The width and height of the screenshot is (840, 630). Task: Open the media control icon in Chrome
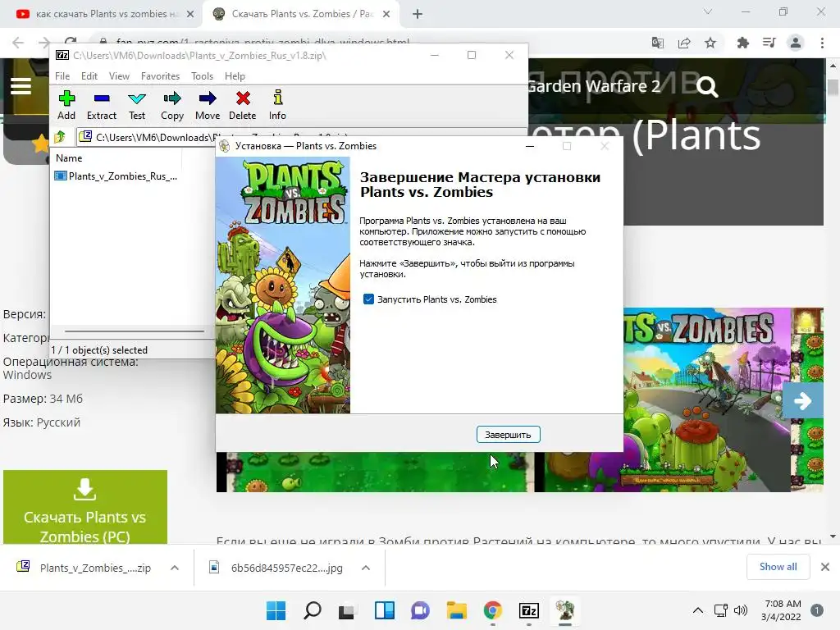point(769,43)
